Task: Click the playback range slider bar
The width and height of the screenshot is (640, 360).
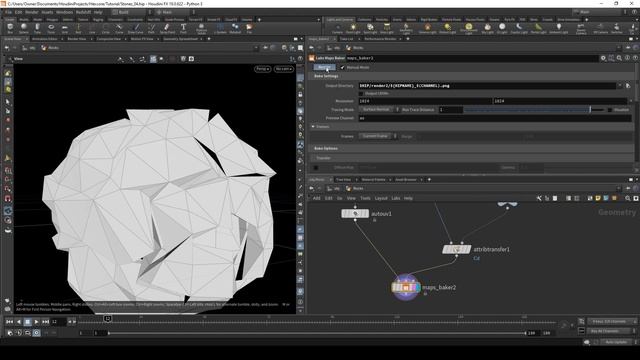Action: coord(317,333)
